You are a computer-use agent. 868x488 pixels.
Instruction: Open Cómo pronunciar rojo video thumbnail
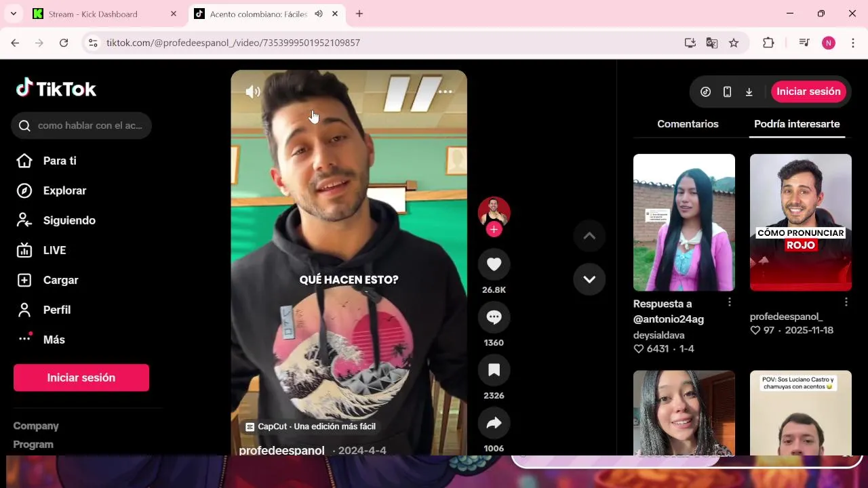coord(801,222)
